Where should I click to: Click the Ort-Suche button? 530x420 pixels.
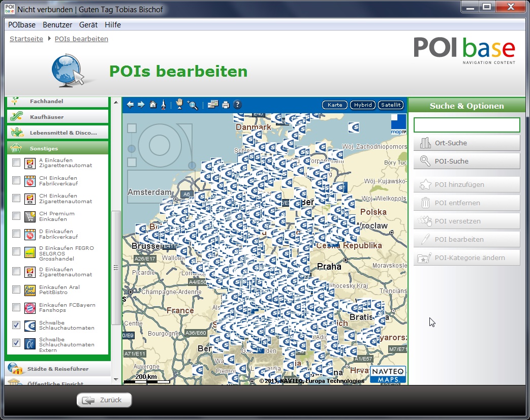tap(466, 143)
